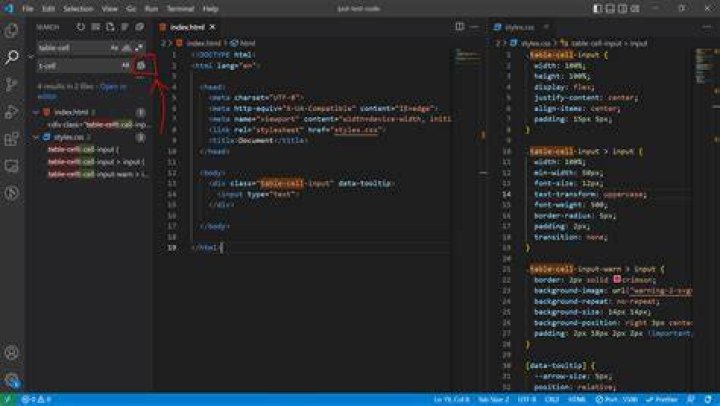Click Open in editor link
This screenshot has height=406, width=720.
[113, 86]
